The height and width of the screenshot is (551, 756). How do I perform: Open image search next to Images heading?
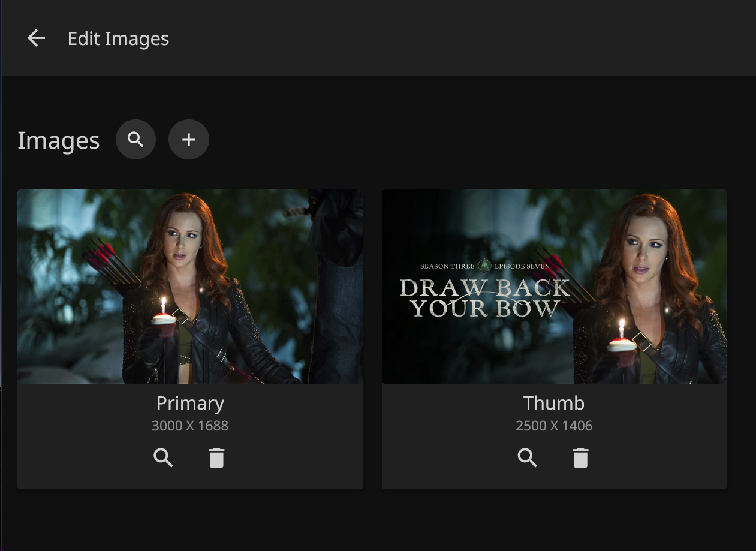tap(136, 140)
